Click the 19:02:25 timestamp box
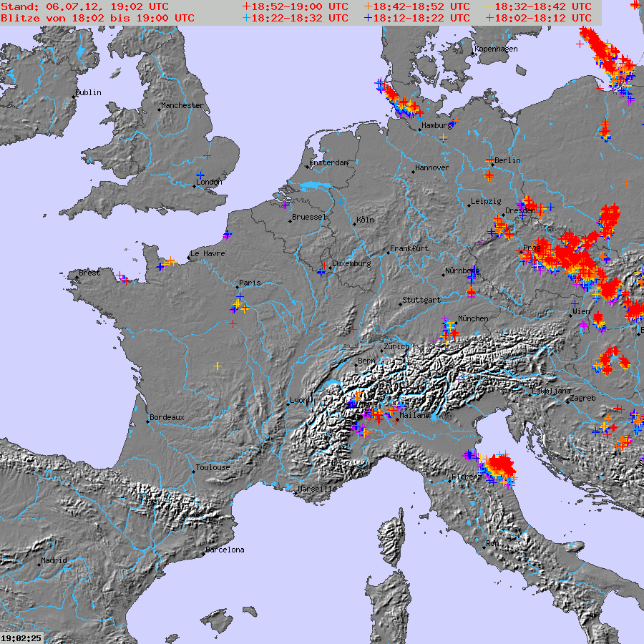 21,638
